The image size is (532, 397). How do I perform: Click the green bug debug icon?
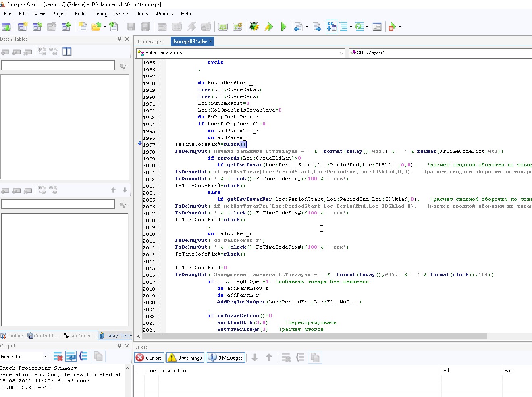[254, 27]
